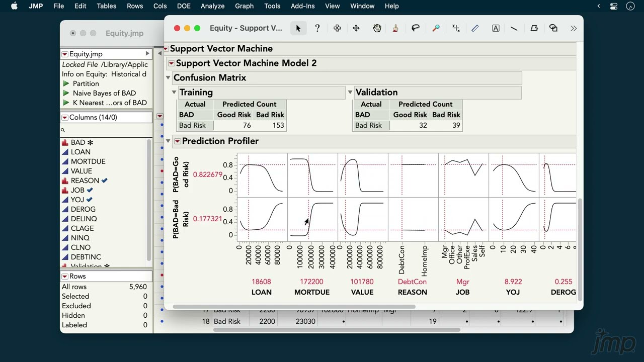Select the Brush tool
Viewport: 644px width, 362px height.
pyautogui.click(x=395, y=28)
